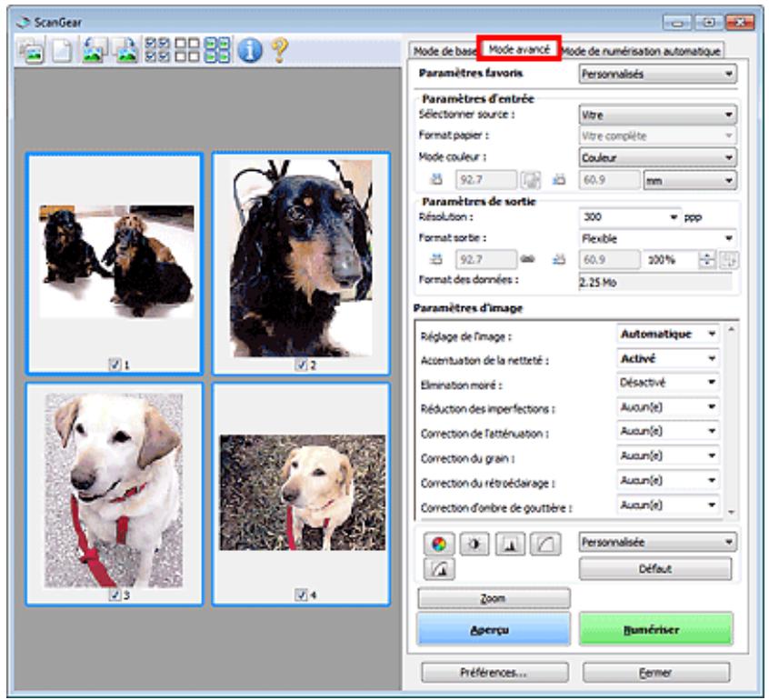Rotate image right with toolbar icon

(x=126, y=51)
